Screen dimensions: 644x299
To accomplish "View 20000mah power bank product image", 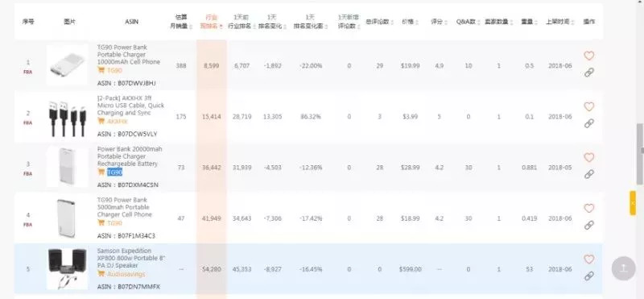I will [67, 166].
